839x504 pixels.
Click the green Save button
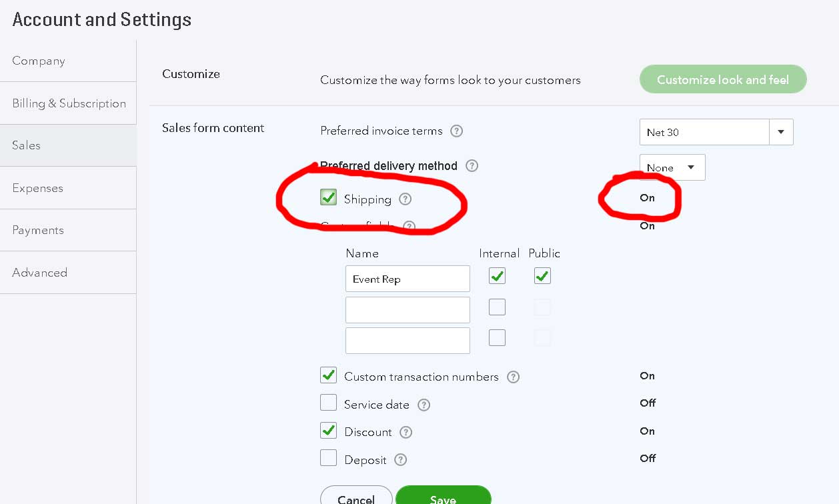[444, 497]
